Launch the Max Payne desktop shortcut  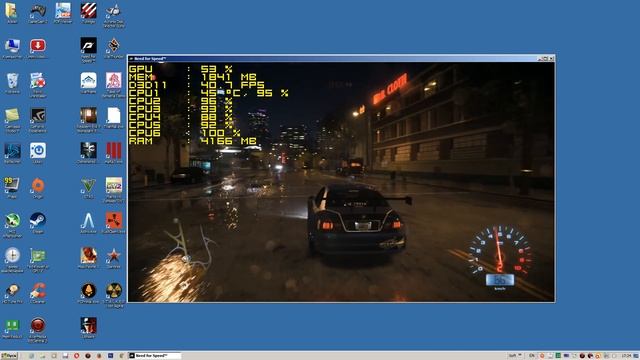click(89, 256)
